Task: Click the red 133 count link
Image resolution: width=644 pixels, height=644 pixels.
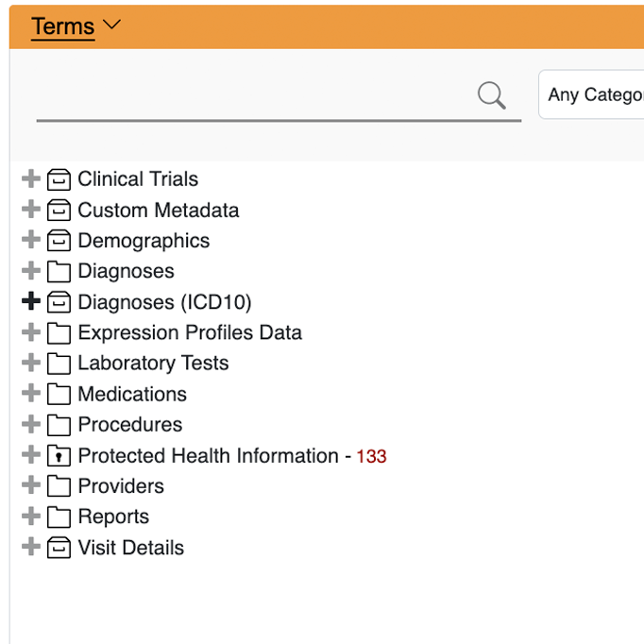Action: click(x=371, y=457)
